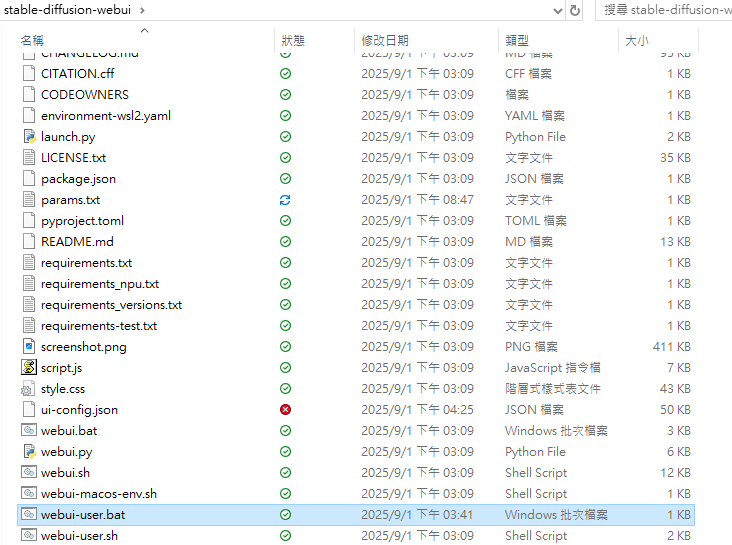Click the green synced status icon of webui-user.bat
The height and width of the screenshot is (545, 732).
285,515
